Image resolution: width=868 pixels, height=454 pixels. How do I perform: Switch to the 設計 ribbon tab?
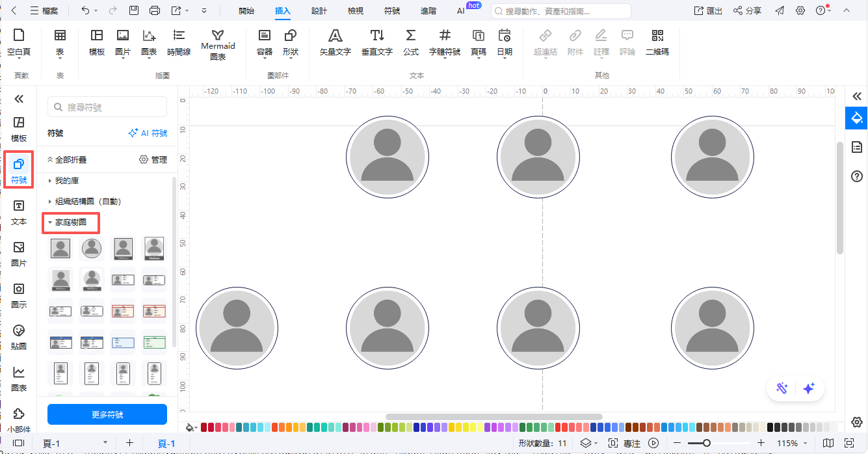[x=319, y=11]
